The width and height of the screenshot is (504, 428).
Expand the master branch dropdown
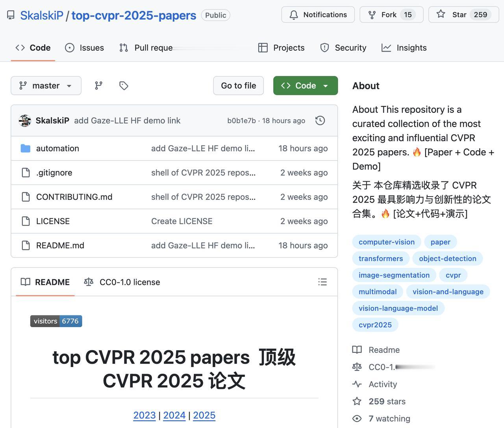[x=46, y=85]
